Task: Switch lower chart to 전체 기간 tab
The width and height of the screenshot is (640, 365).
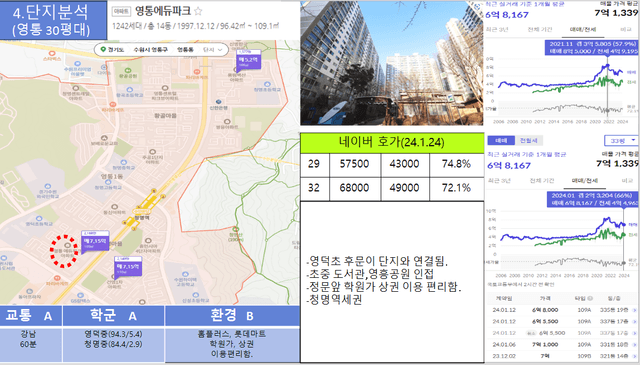Action: [x=542, y=180]
